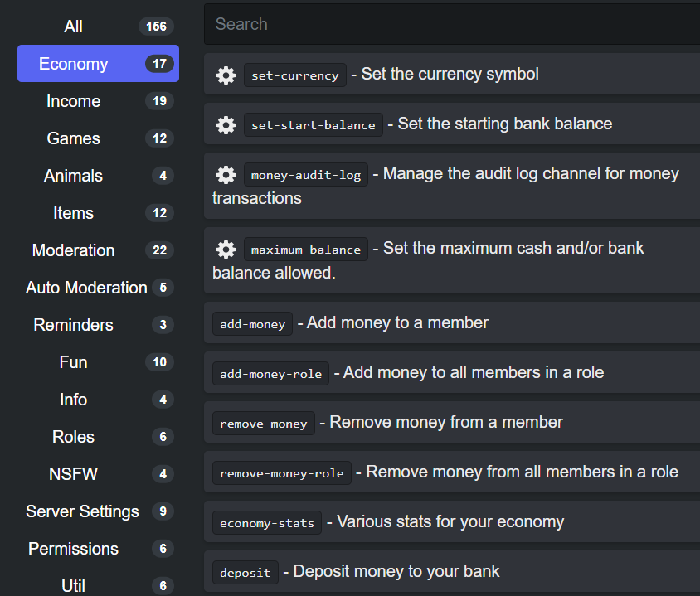Open the add-money-role command entry
The width and height of the screenshot is (700, 596).
pos(452,372)
